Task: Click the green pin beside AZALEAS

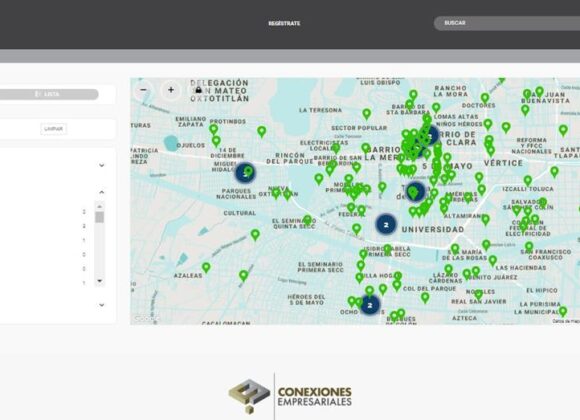Action: point(206,267)
